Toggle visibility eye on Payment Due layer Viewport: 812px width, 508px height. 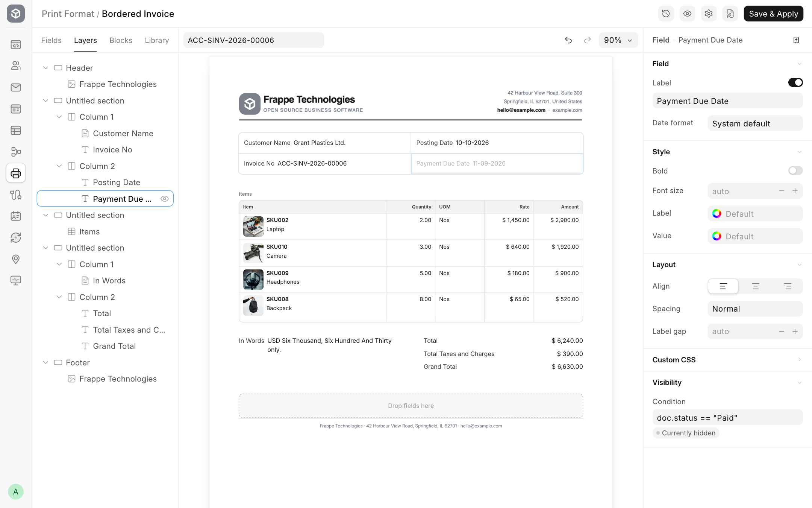(165, 199)
